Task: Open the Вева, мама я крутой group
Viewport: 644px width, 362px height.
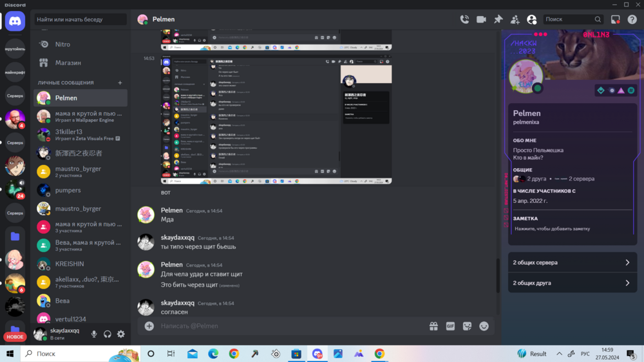Action: click(80, 245)
